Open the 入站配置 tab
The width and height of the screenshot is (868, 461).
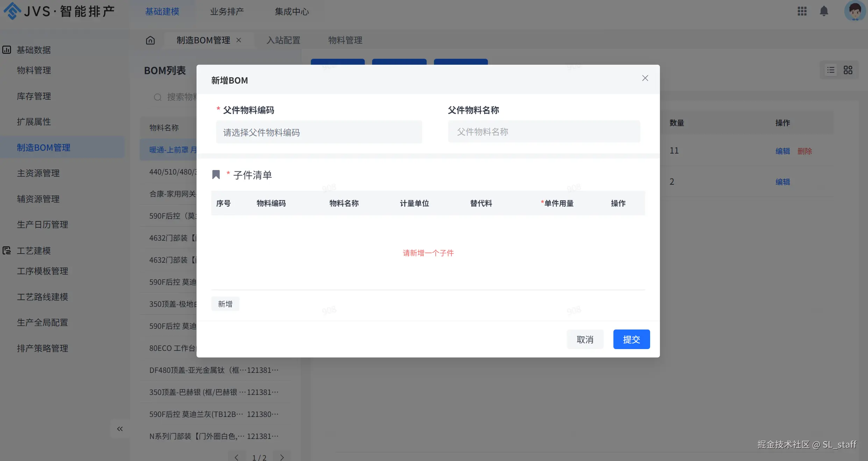(283, 40)
